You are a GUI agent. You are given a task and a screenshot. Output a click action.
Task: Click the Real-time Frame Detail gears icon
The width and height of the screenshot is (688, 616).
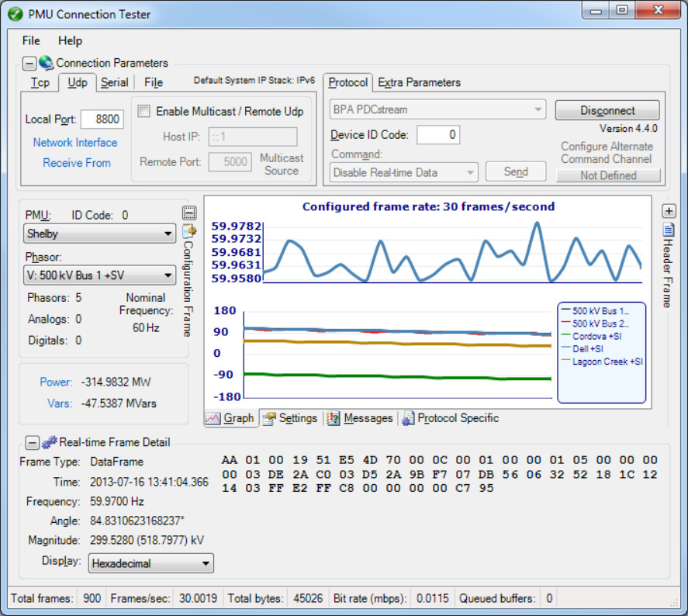(49, 442)
